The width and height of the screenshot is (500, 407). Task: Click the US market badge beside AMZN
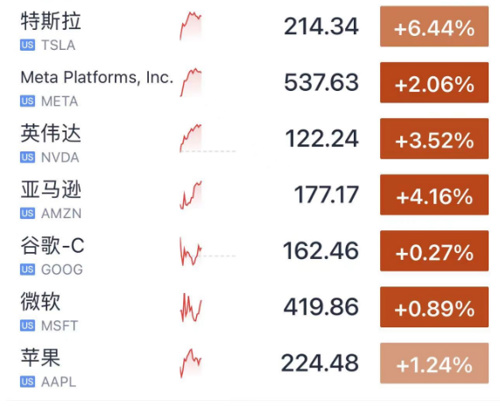coord(27,213)
